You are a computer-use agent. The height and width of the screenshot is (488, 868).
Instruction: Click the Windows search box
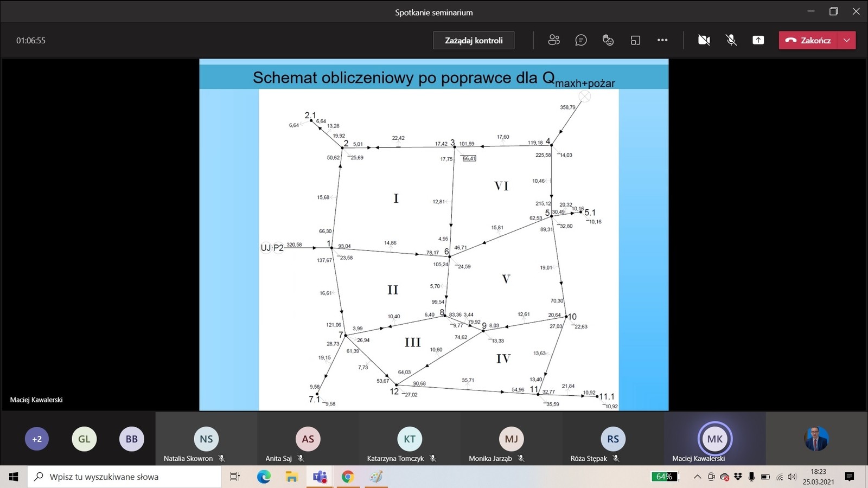point(125,477)
